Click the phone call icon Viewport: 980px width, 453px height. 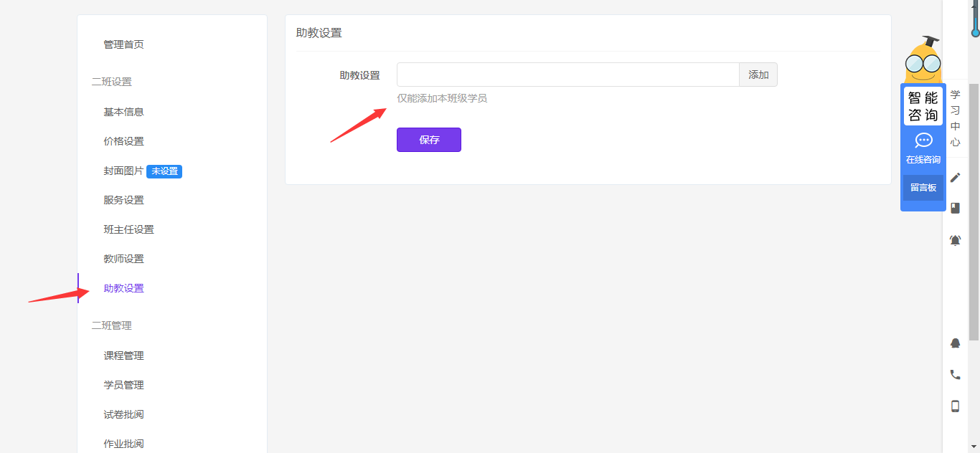pyautogui.click(x=955, y=374)
